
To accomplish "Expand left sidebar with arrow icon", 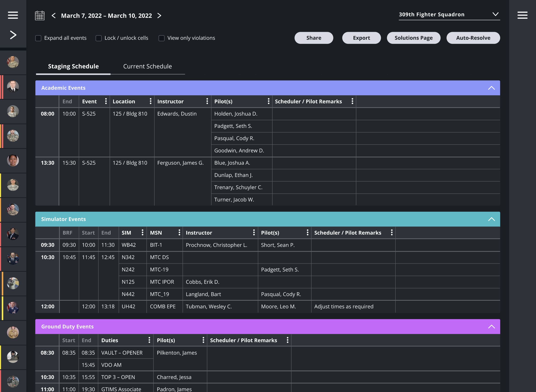I will coord(13,35).
